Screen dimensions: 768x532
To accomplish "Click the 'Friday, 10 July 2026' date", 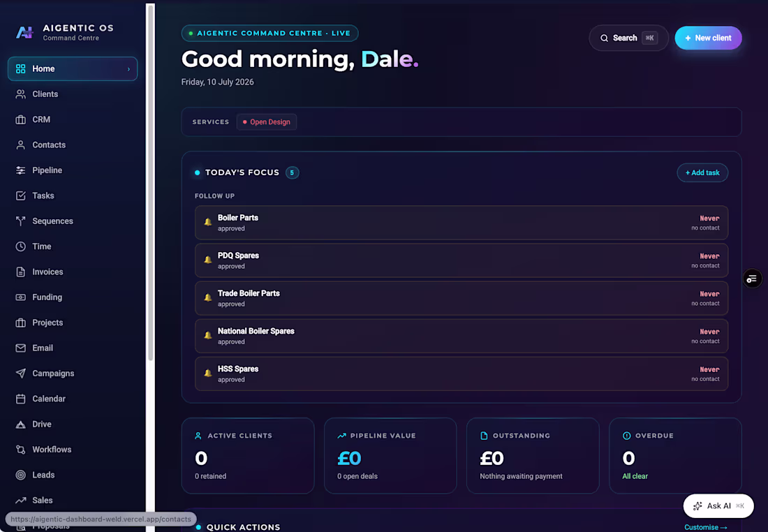I will [217, 82].
